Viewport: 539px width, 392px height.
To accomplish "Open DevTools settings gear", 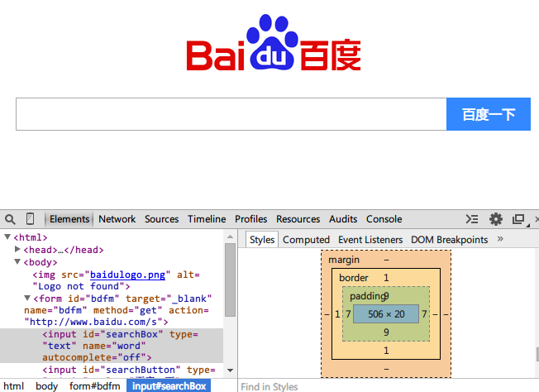I will point(496,219).
